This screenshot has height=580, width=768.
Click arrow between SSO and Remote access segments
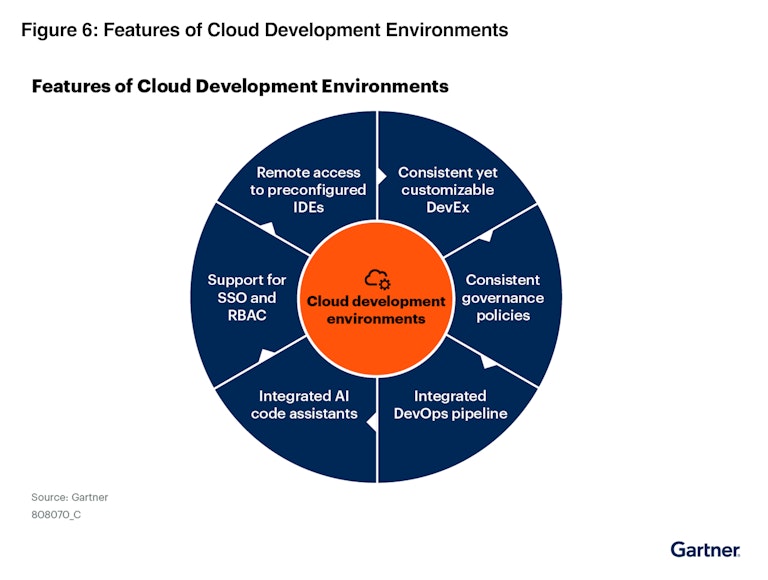coord(269,229)
